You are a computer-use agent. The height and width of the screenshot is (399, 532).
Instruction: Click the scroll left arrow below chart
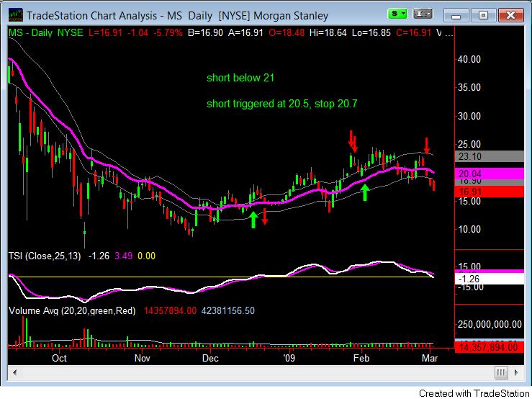tap(14, 372)
